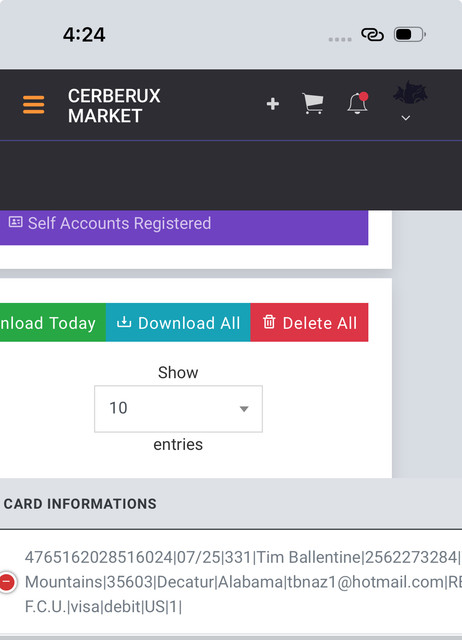Open Self Accounts Registered section
This screenshot has width=462, height=640.
(x=184, y=227)
